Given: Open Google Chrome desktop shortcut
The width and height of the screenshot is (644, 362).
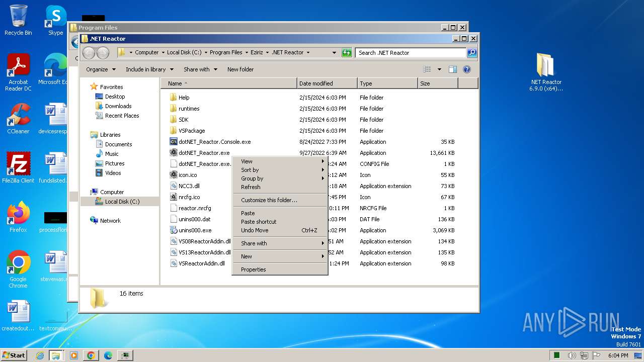Looking at the screenshot, I should (x=18, y=269).
